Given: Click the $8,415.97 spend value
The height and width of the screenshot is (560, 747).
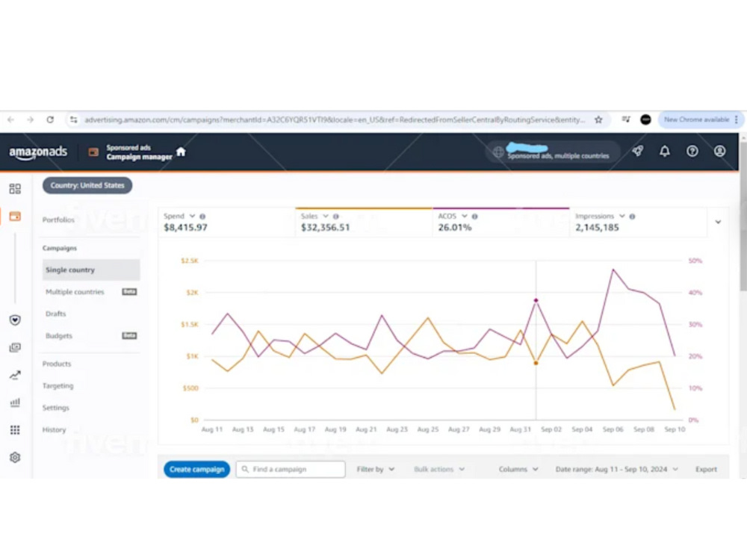Looking at the screenshot, I should [x=185, y=228].
